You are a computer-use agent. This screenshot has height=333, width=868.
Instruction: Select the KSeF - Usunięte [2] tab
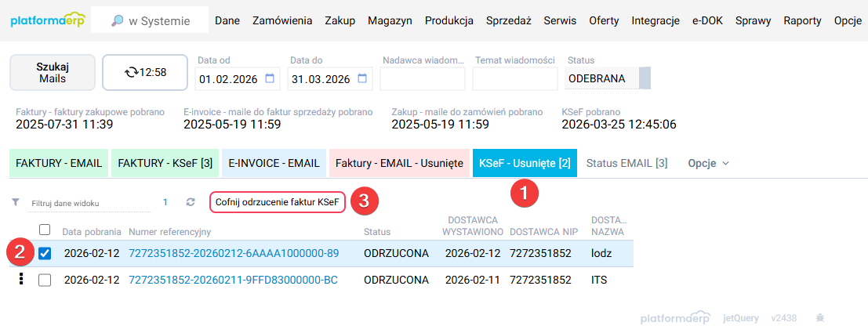525,163
